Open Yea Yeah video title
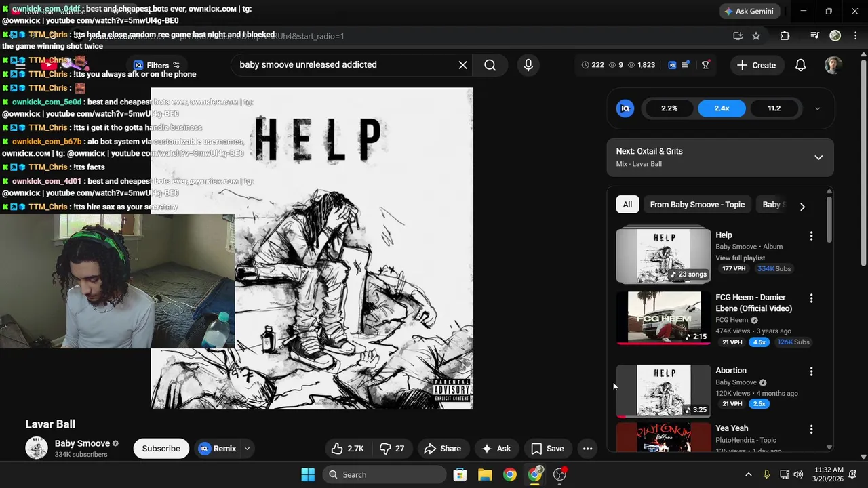This screenshot has width=868, height=488. coord(732,428)
